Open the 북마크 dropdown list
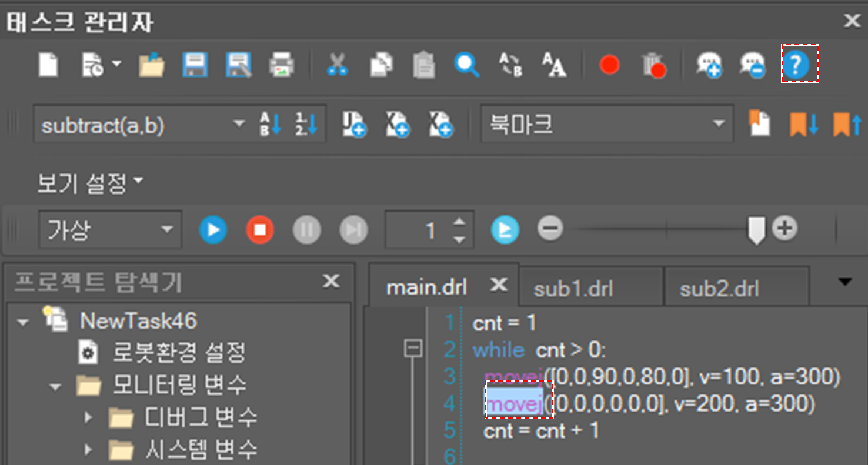868x465 pixels. (718, 124)
